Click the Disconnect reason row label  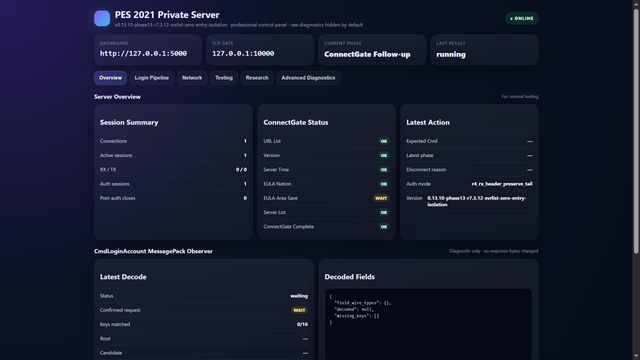coord(426,170)
